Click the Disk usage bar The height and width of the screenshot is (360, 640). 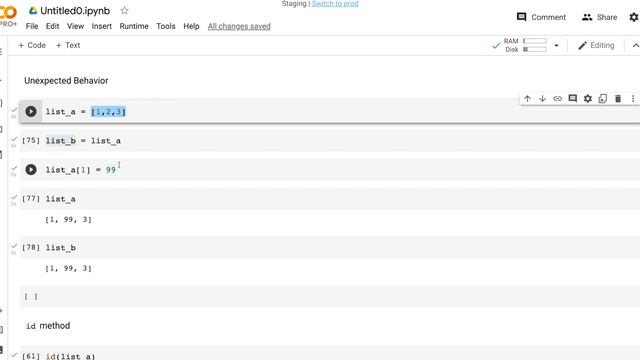(x=535, y=49)
